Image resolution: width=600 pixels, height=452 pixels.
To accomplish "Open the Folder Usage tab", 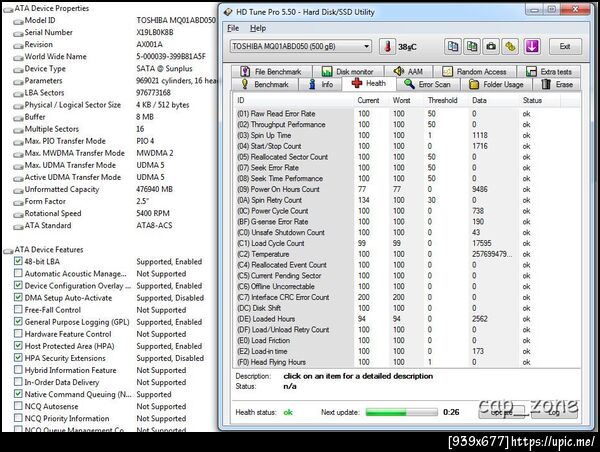I will pyautogui.click(x=496, y=84).
